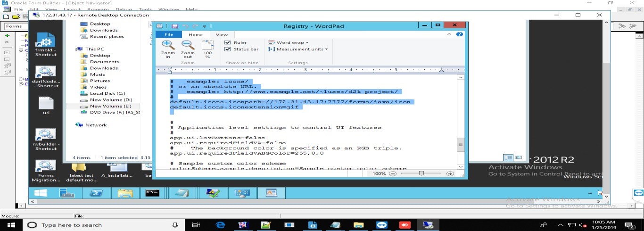Click the WordPad vertical scrollbar thumb
This screenshot has height=231, width=644.
(x=460, y=145)
